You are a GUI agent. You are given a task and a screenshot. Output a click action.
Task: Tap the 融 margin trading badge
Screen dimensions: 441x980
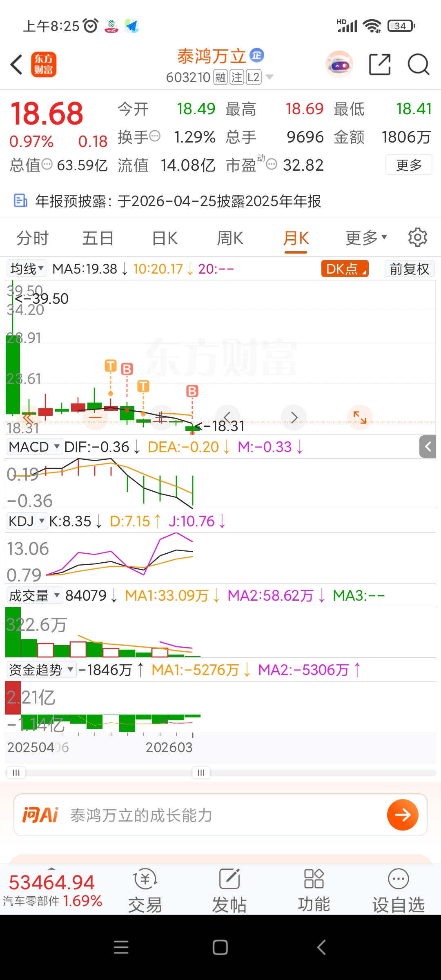pyautogui.click(x=220, y=77)
